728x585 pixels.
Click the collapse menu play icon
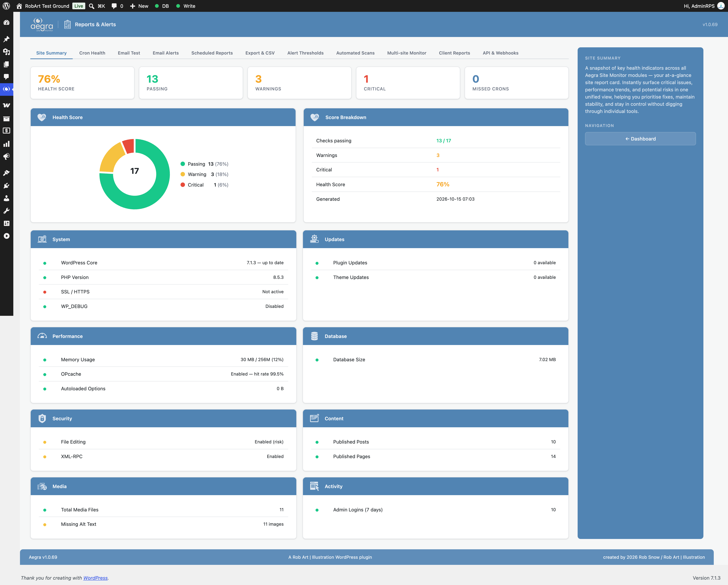[6, 236]
